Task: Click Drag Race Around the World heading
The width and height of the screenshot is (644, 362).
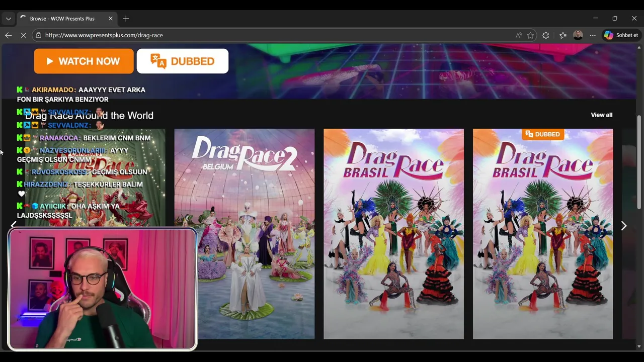Action: pyautogui.click(x=89, y=116)
